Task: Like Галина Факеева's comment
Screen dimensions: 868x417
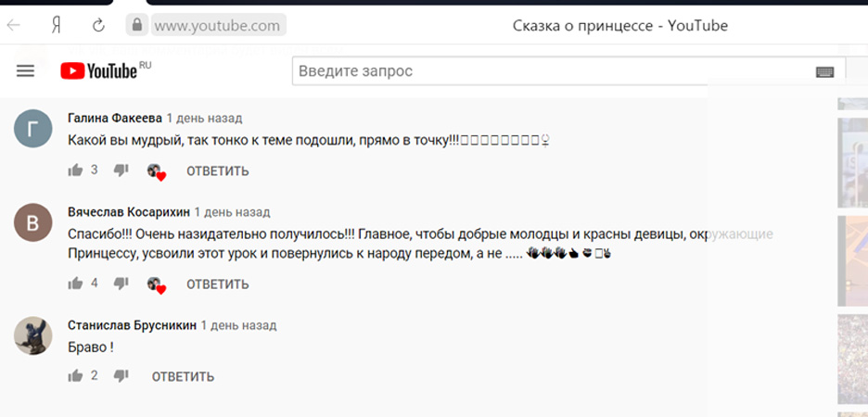Action: pos(75,171)
